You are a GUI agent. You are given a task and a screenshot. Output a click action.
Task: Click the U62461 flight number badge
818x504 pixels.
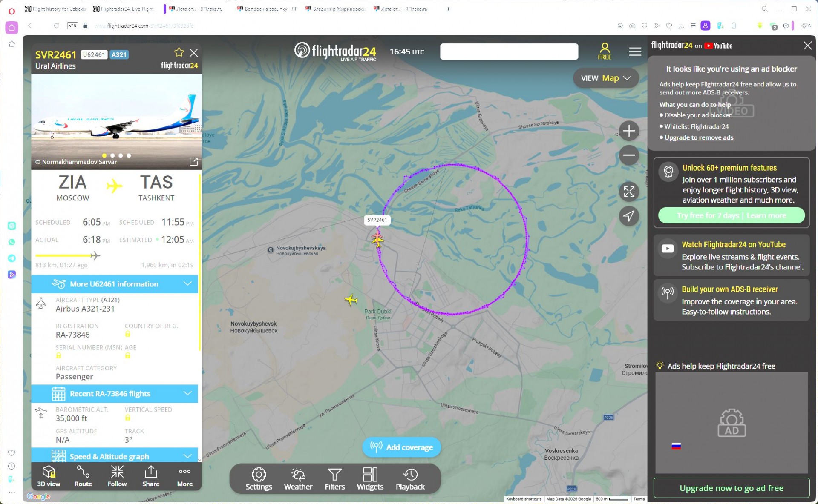94,54
